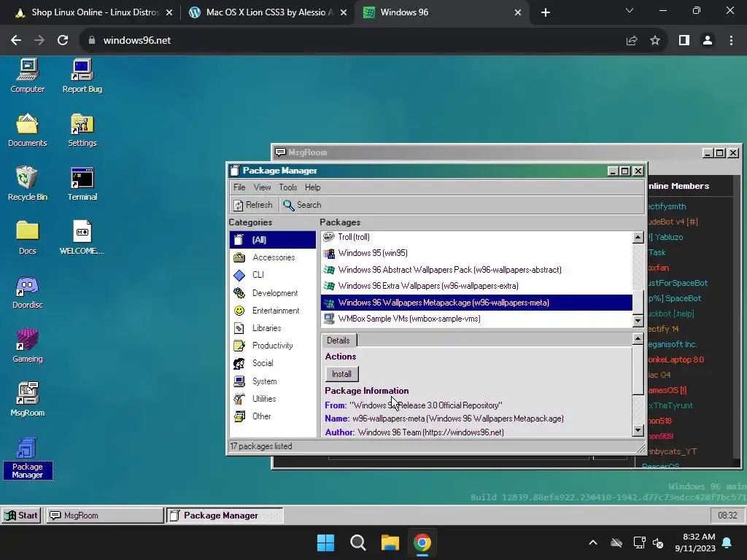747x560 pixels.
Task: Open File Explorer from taskbar
Action: [390, 542]
